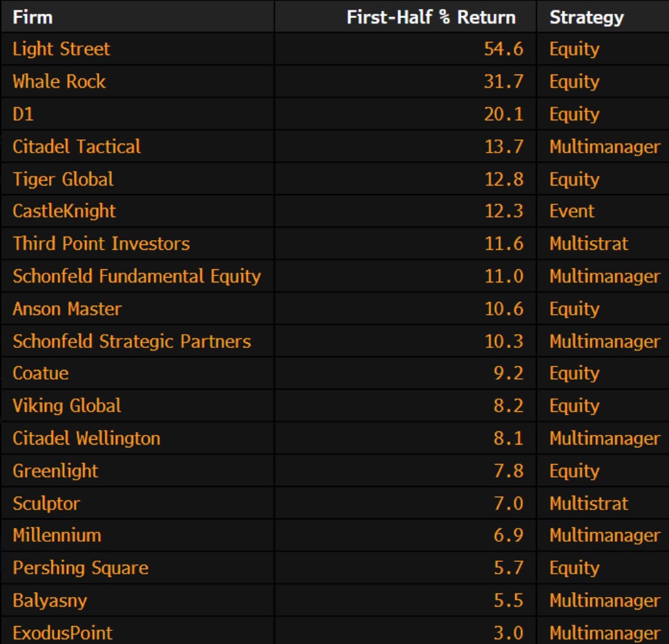The width and height of the screenshot is (669, 644).
Task: Select the Pershing Square firm name
Action: (x=81, y=568)
